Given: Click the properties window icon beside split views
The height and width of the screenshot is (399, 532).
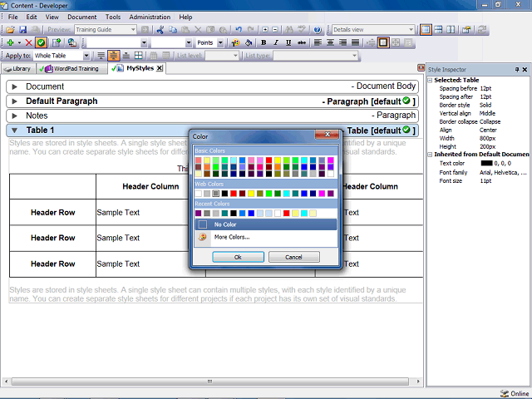Looking at the screenshot, I should point(466,30).
